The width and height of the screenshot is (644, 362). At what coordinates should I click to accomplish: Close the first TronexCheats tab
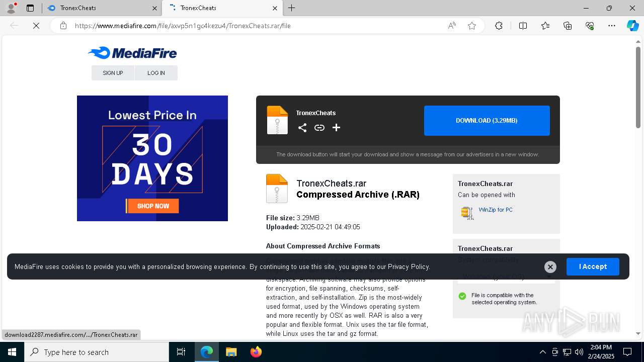pos(154,8)
